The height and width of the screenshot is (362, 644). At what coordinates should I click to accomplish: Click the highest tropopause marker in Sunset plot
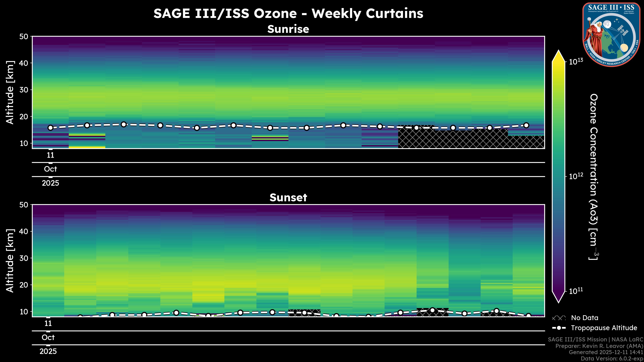[433, 310]
